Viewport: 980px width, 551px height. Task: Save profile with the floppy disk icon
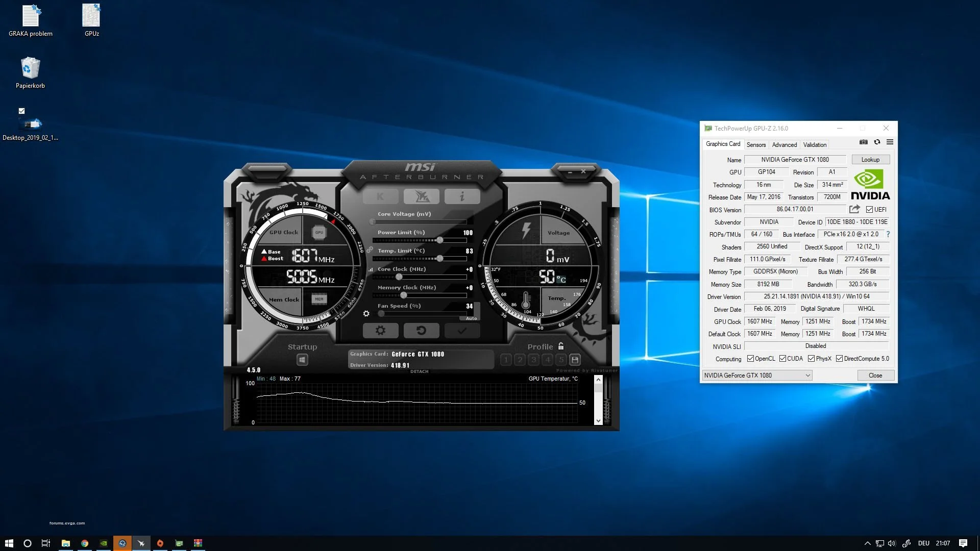click(575, 360)
